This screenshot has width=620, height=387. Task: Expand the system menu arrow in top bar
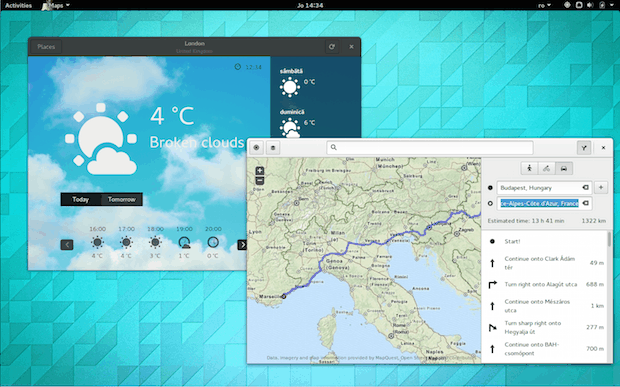point(612,5)
